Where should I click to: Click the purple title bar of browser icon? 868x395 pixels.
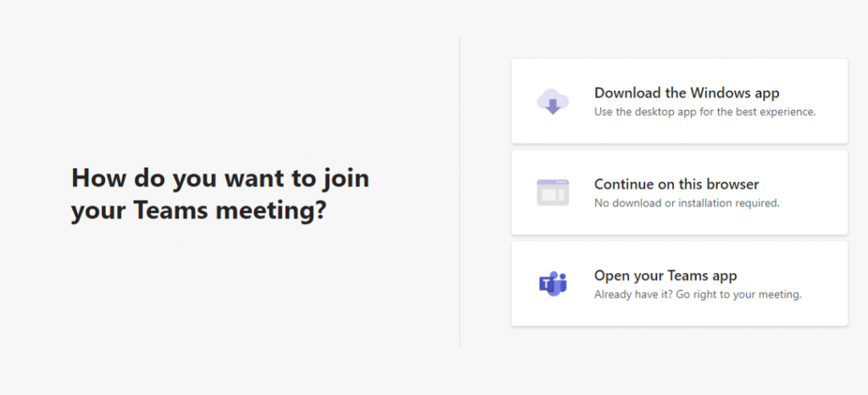(553, 182)
